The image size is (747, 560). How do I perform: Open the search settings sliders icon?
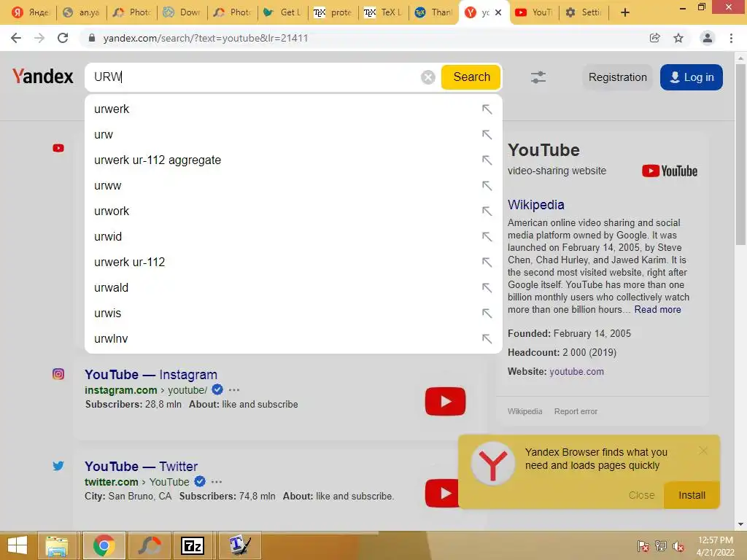click(538, 77)
